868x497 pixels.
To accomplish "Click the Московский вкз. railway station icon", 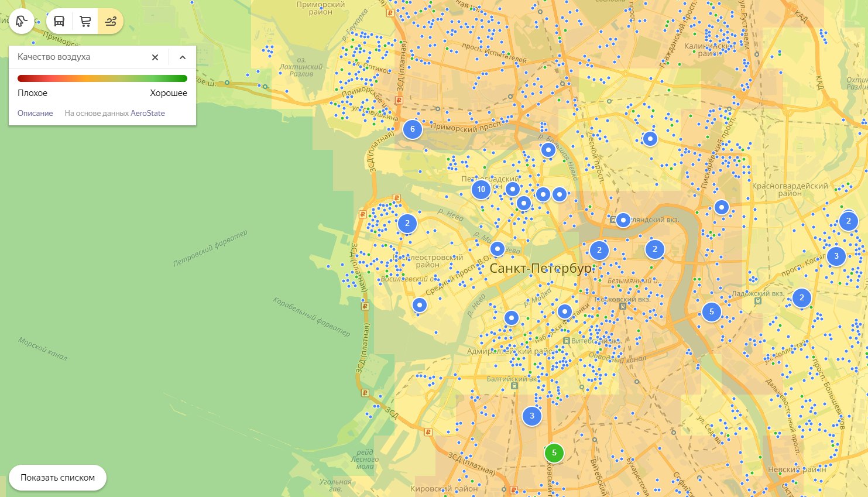I will coord(623,306).
